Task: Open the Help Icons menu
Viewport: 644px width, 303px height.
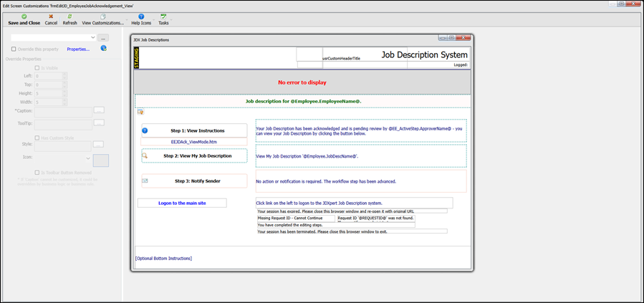Action: pos(141,19)
